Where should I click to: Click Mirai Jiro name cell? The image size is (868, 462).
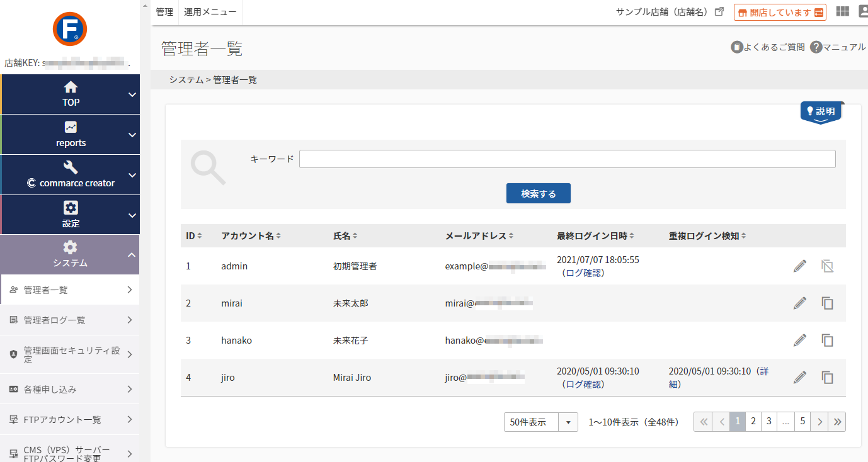tap(352, 378)
